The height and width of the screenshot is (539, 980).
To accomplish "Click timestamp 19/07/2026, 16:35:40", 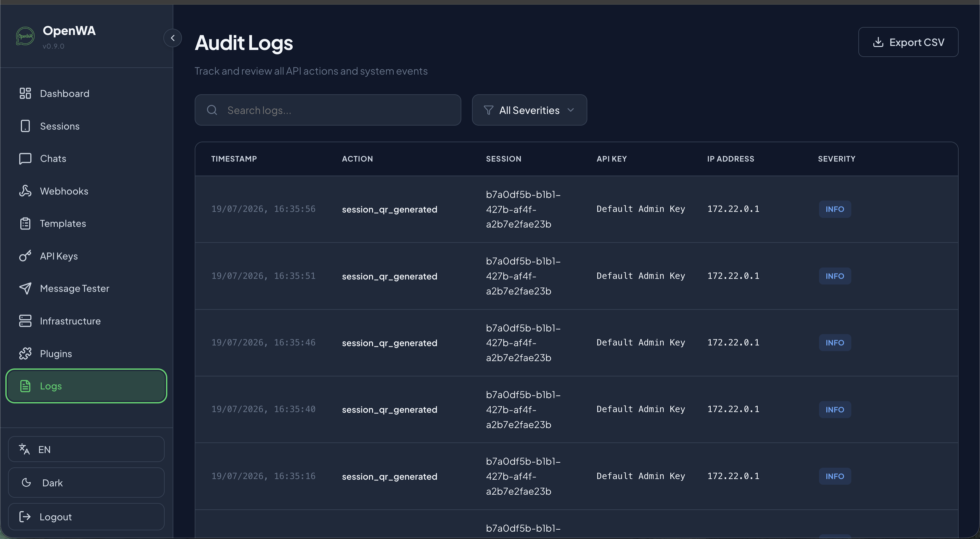I will click(x=263, y=409).
